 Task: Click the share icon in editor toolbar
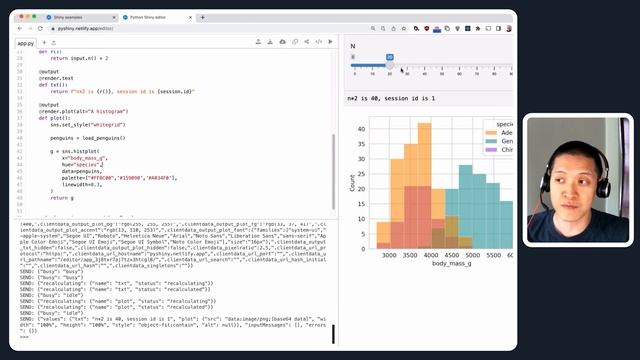(307, 42)
